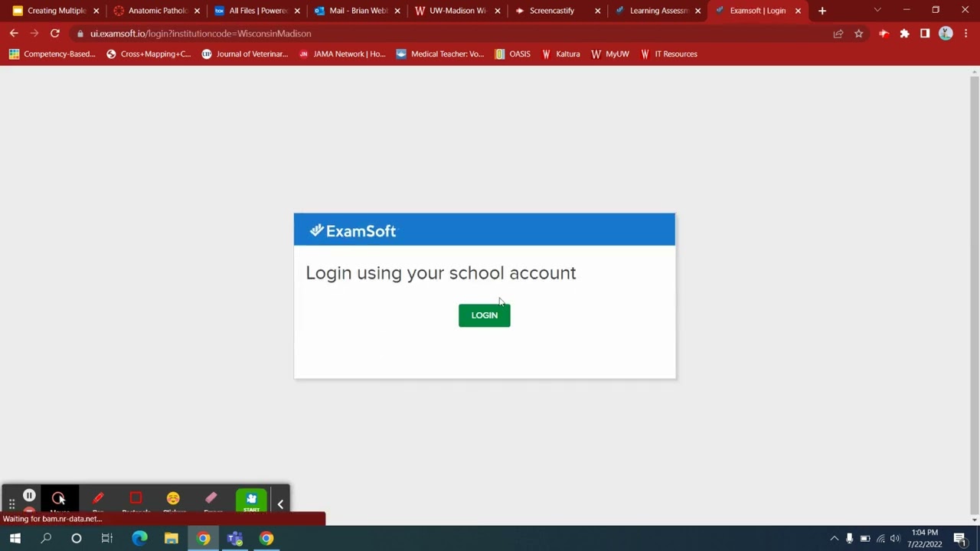Open Task View on taskbar
This screenshot has width=980, height=551.
click(x=107, y=539)
